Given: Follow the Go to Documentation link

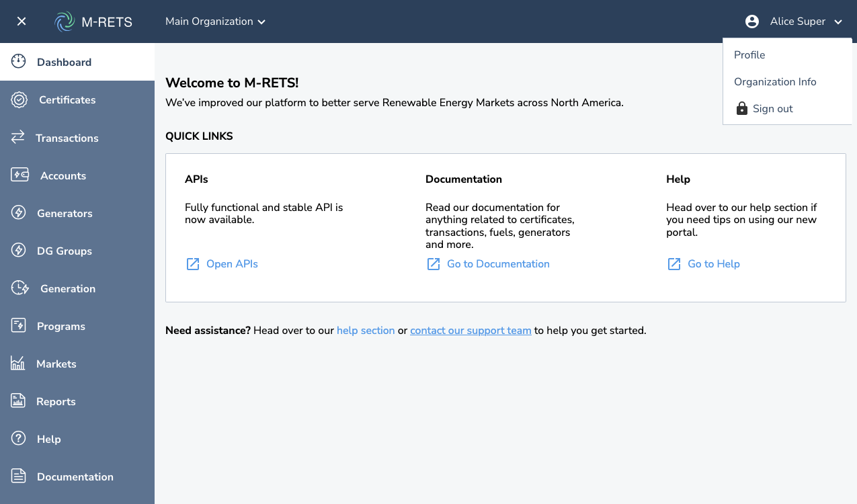Looking at the screenshot, I should click(x=497, y=264).
